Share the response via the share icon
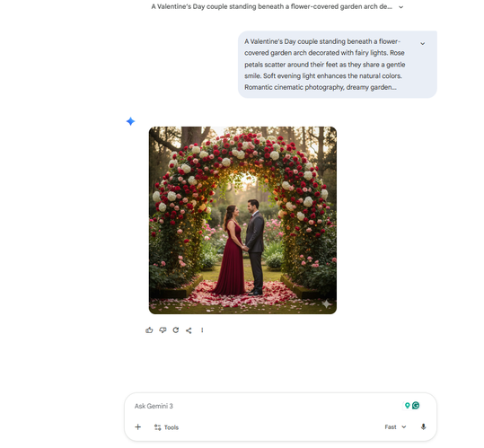Viewport: 484px width, 448px height. [x=189, y=330]
